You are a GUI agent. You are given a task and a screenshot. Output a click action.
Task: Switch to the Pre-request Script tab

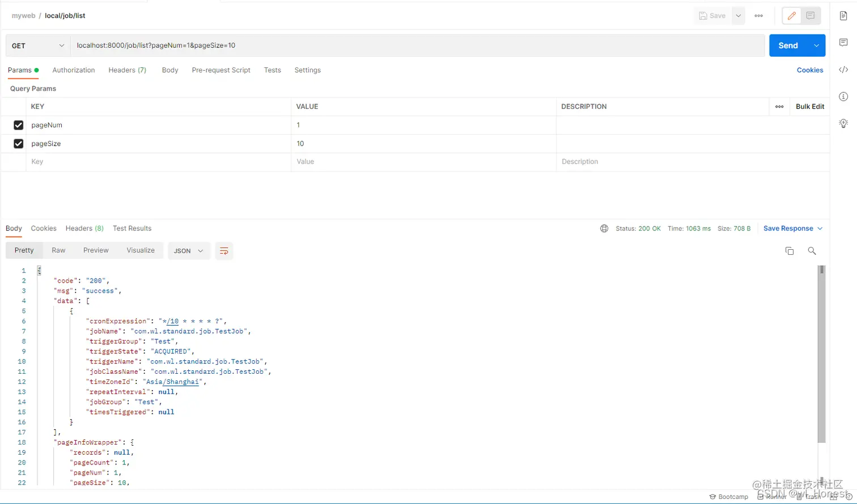tap(221, 70)
